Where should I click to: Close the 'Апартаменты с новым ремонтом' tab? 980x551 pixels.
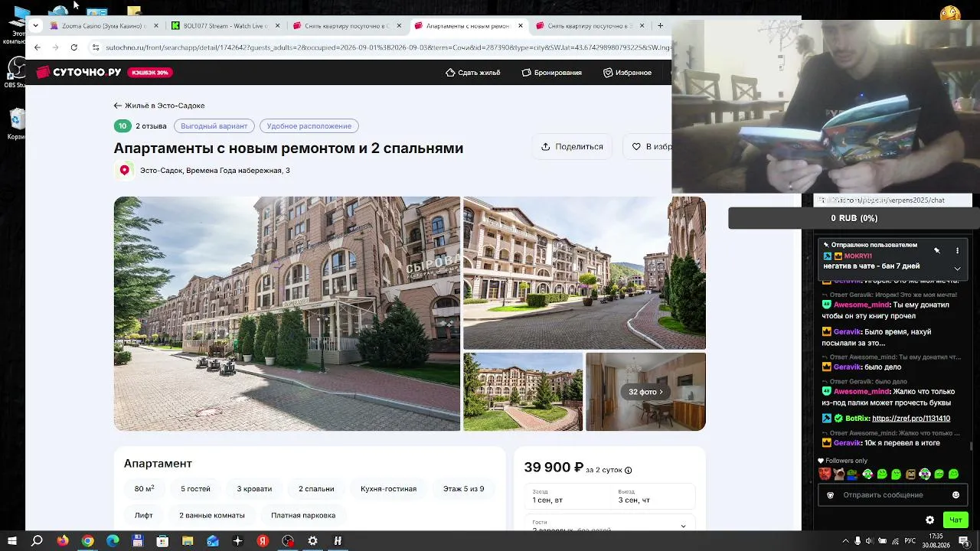pos(521,26)
